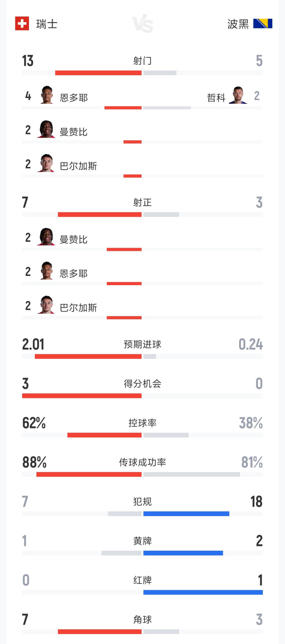Screen dimensions: 285x644
Task: Click the blue 犯规 bar
Action: (186, 514)
